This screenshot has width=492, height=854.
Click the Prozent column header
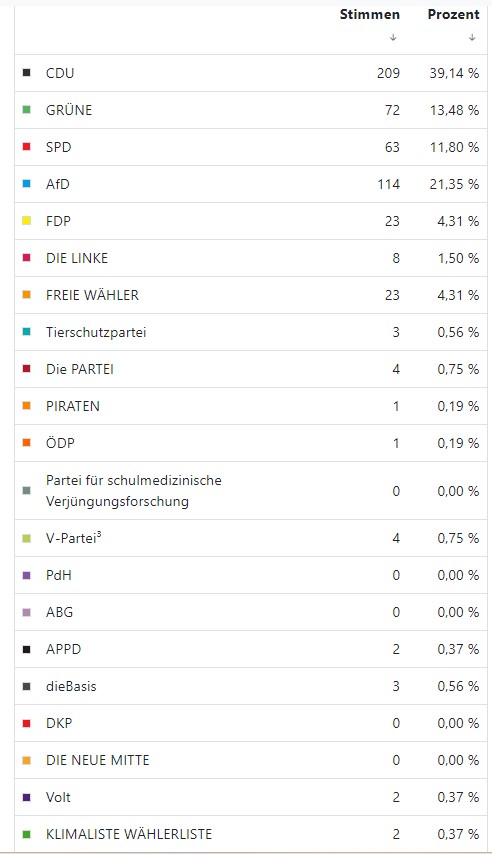click(x=453, y=15)
